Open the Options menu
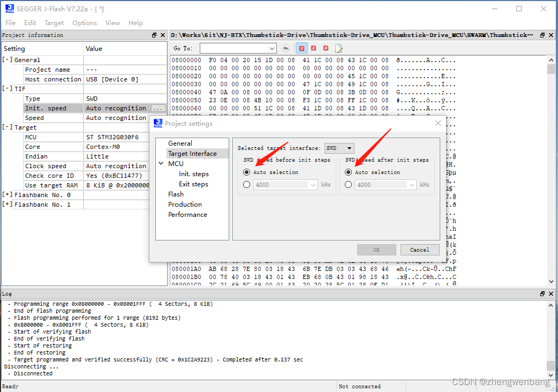 click(x=84, y=23)
